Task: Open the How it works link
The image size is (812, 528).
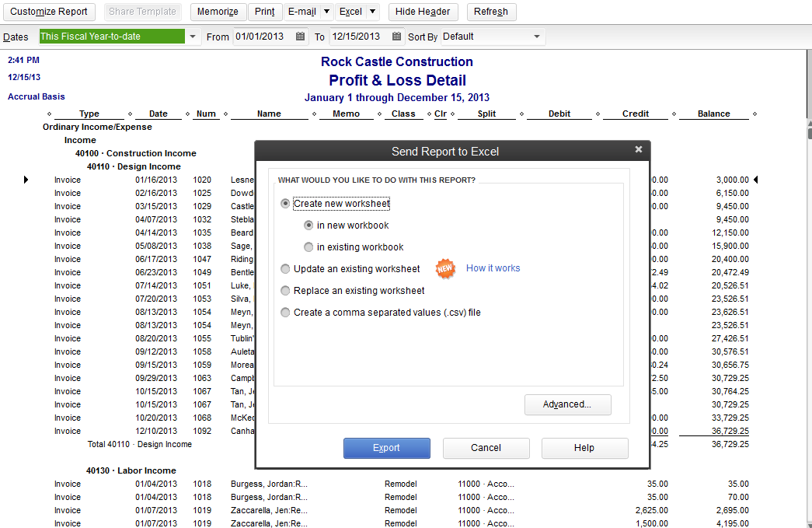Action: 493,267
